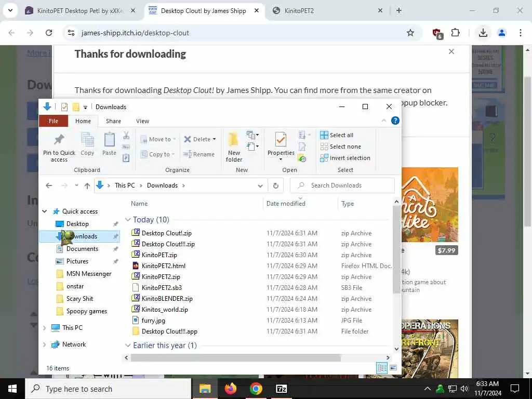
Task: Click Up one level arrow in Explorer
Action: [x=87, y=185]
